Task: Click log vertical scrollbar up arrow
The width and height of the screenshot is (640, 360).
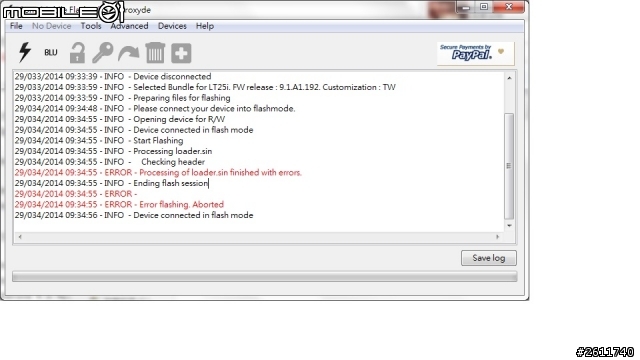Action: coord(509,78)
